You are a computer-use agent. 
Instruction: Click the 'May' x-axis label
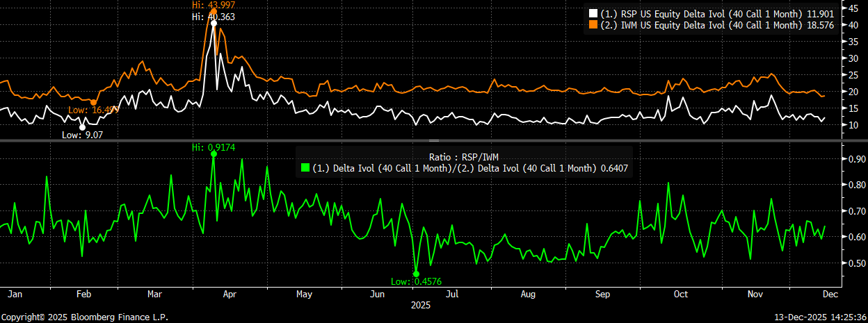click(304, 295)
